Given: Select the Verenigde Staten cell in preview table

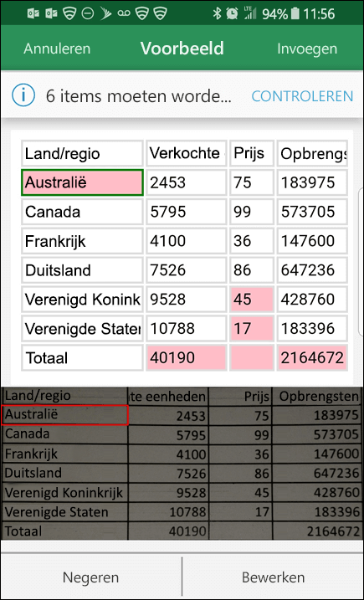Looking at the screenshot, I should (x=82, y=328).
